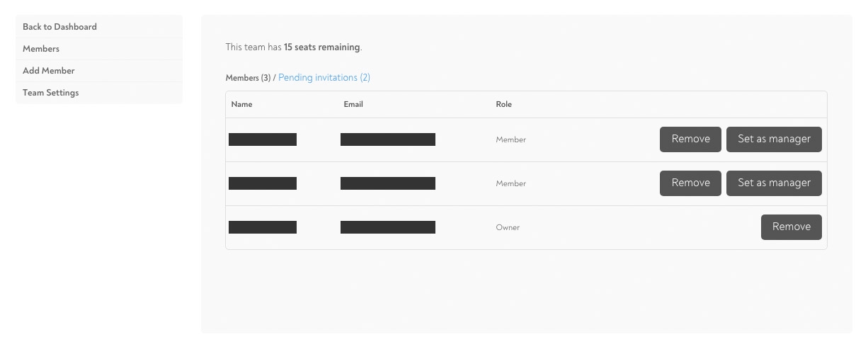Click the Role column header

click(504, 104)
